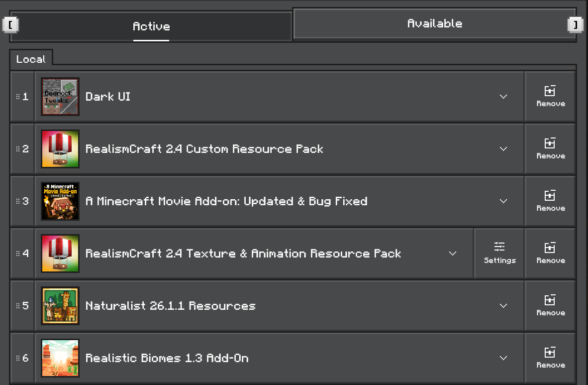Remove RealismCraft Texture & Animation Resource Pack
Viewport: 588px width, 385px height.
[x=550, y=253]
